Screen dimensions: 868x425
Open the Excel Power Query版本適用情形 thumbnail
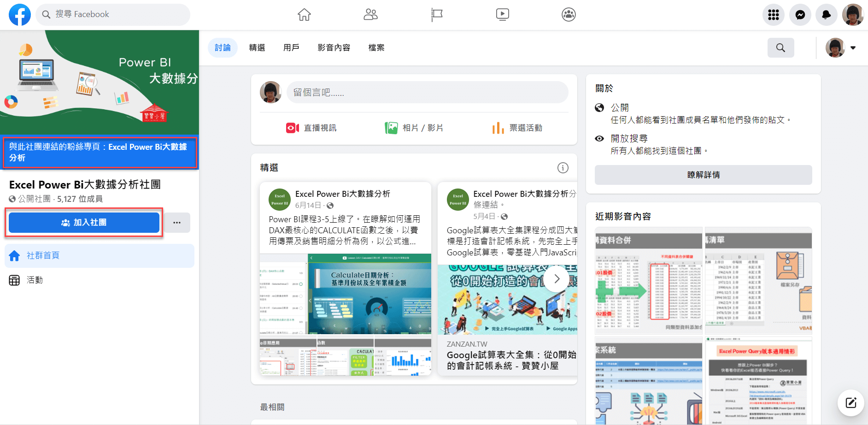[758, 381]
